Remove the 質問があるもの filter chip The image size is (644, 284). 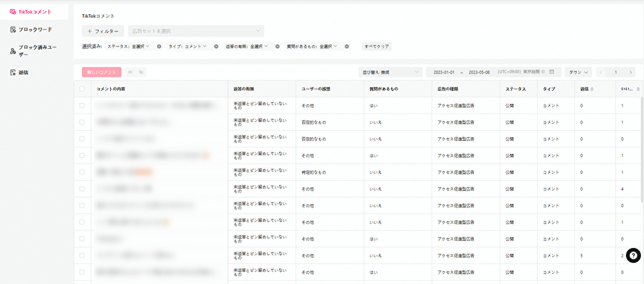(x=346, y=46)
